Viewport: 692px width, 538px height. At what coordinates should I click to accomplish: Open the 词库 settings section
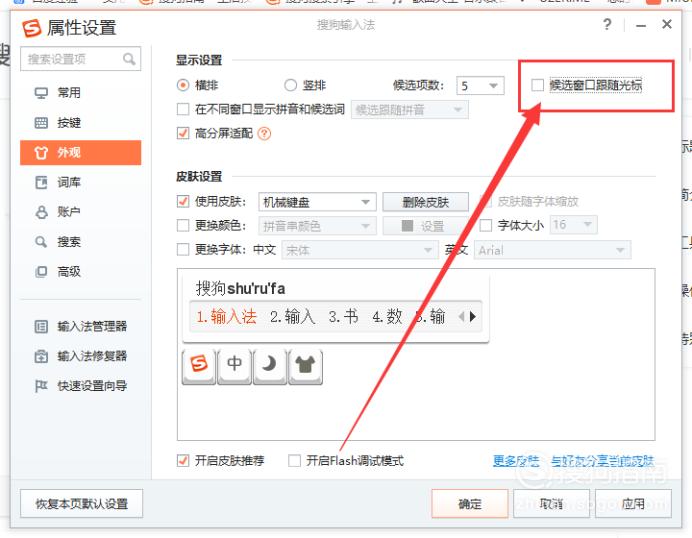[81, 182]
